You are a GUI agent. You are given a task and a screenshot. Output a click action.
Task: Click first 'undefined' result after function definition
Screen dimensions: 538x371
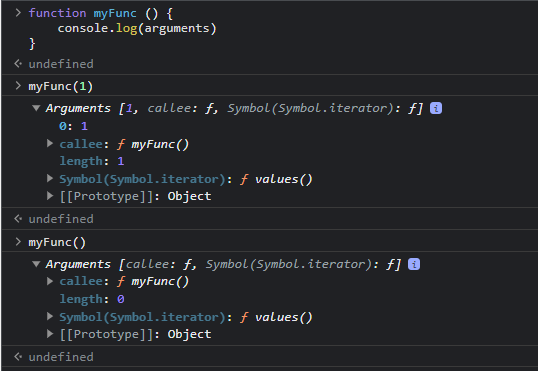pos(61,64)
